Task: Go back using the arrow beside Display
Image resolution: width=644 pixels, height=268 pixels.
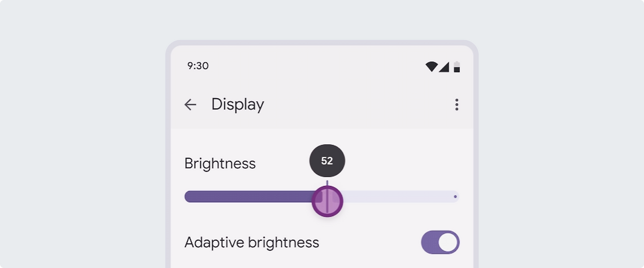Action: (x=190, y=105)
